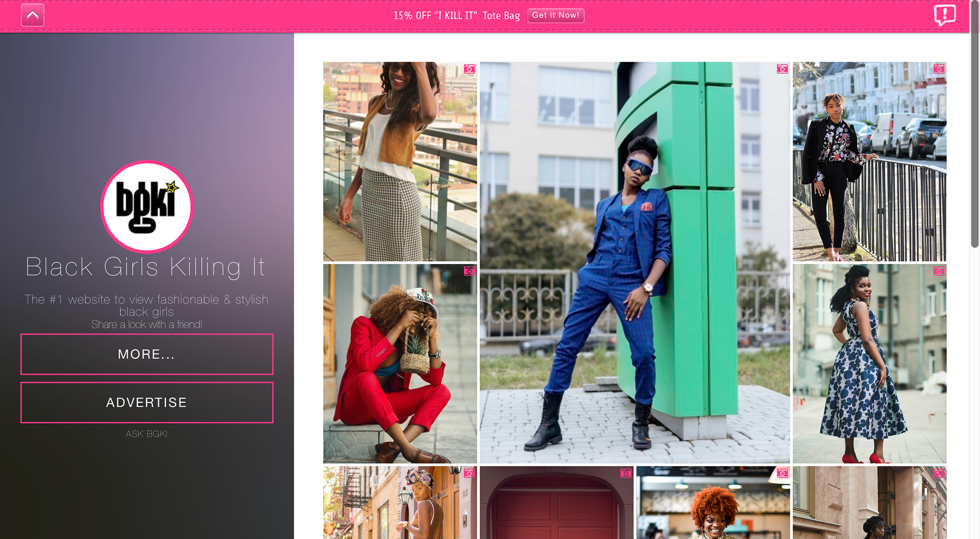
Task: Click camera icon on blue suit photo
Action: (x=782, y=69)
